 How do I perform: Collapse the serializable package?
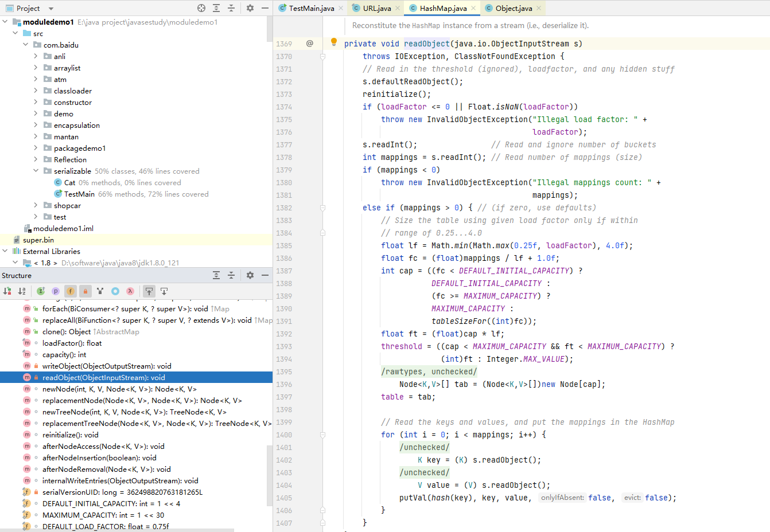pos(36,171)
